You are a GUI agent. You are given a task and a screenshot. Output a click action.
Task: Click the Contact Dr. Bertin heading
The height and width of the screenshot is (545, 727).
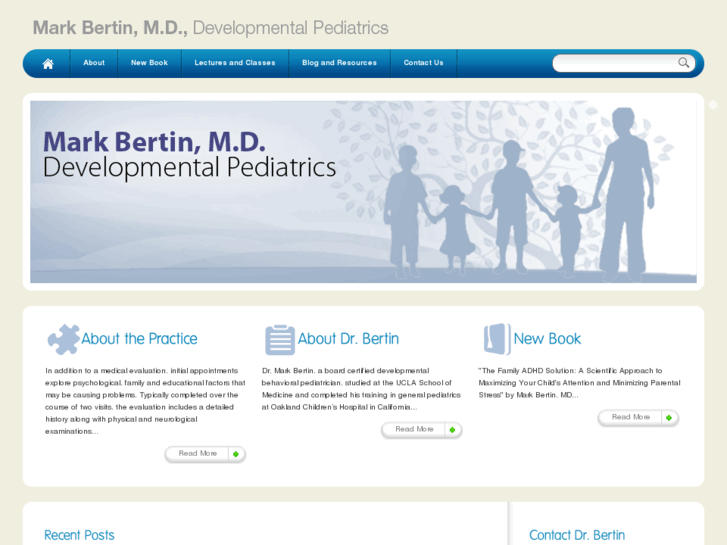pyautogui.click(x=577, y=535)
